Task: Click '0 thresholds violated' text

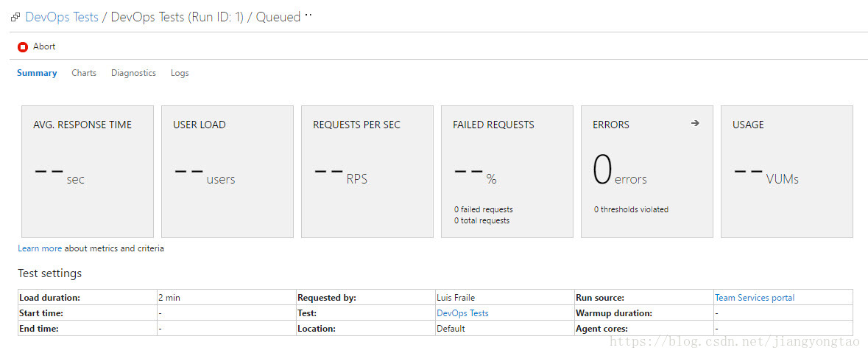Action: (631, 209)
